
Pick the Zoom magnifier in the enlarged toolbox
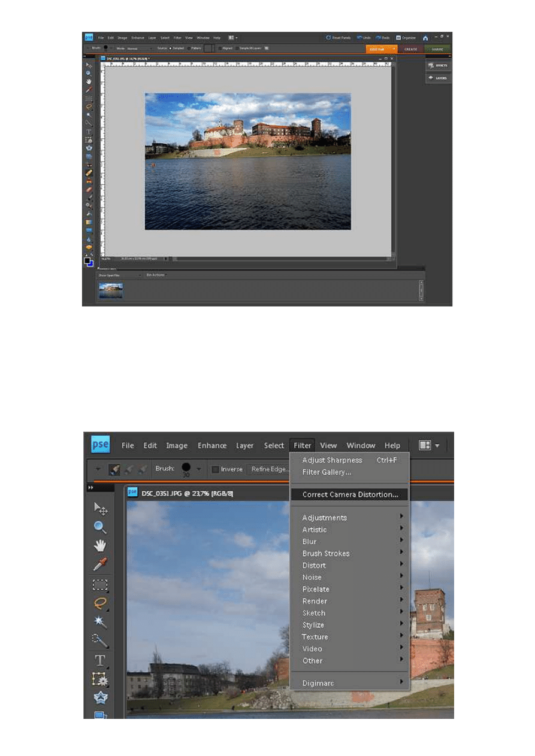point(100,527)
